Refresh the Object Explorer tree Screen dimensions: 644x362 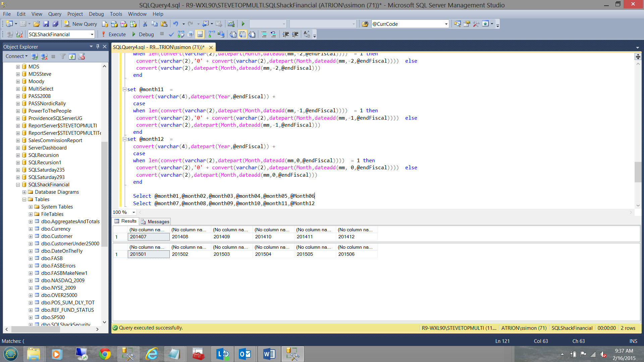[x=72, y=56]
